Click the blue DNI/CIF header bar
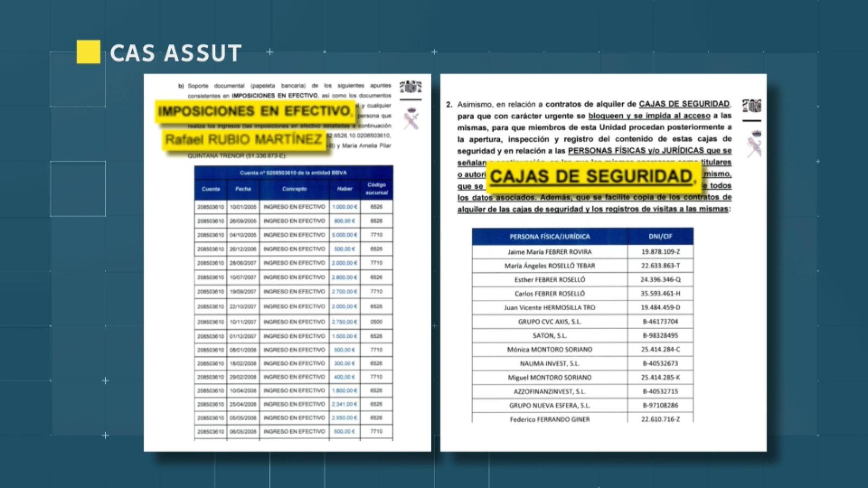868x488 pixels. (x=660, y=235)
